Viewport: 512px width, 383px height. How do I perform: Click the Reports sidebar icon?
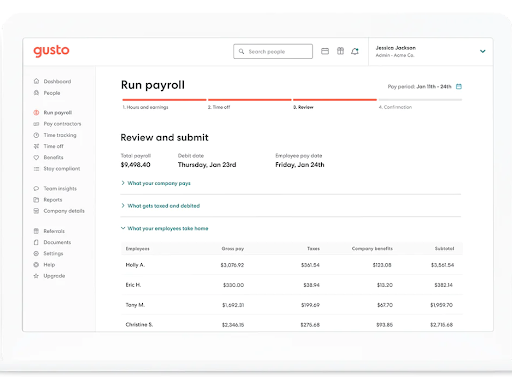[x=36, y=200]
